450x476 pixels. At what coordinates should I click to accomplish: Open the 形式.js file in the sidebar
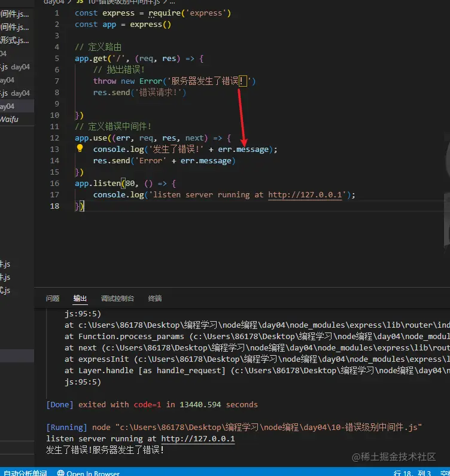pyautogui.click(x=14, y=40)
